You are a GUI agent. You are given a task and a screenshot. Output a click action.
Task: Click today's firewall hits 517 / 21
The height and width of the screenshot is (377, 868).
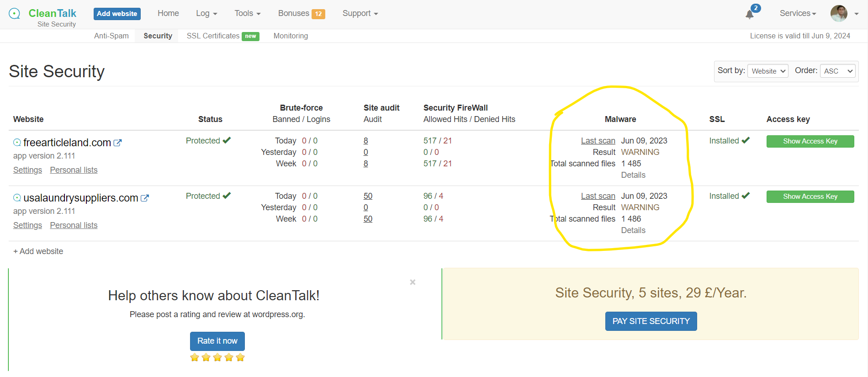pyautogui.click(x=438, y=141)
